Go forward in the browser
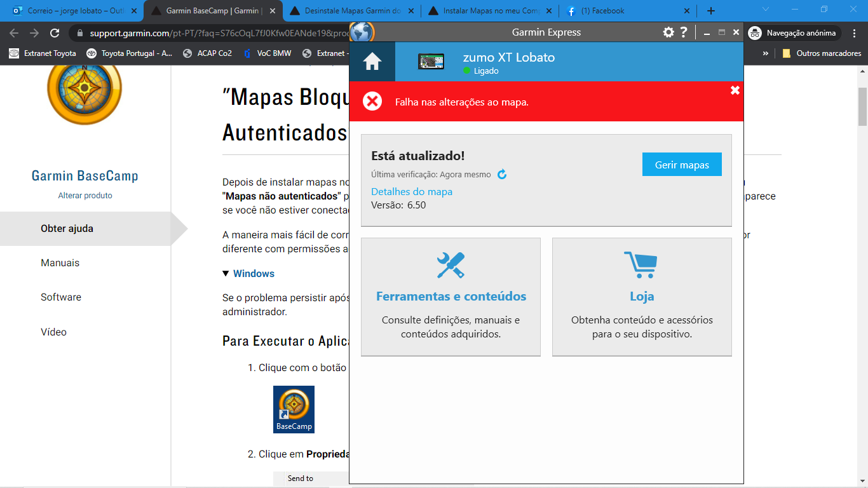Image resolution: width=868 pixels, height=488 pixels. pyautogui.click(x=34, y=33)
